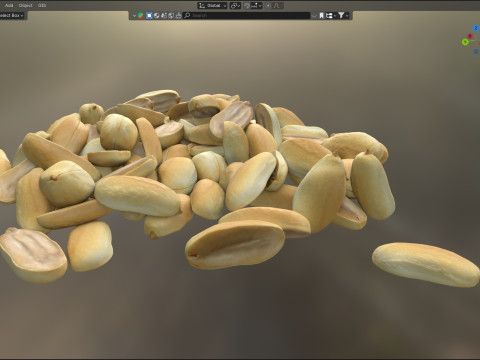
Task: Click the bookmark icon right of search
Action: point(321,15)
